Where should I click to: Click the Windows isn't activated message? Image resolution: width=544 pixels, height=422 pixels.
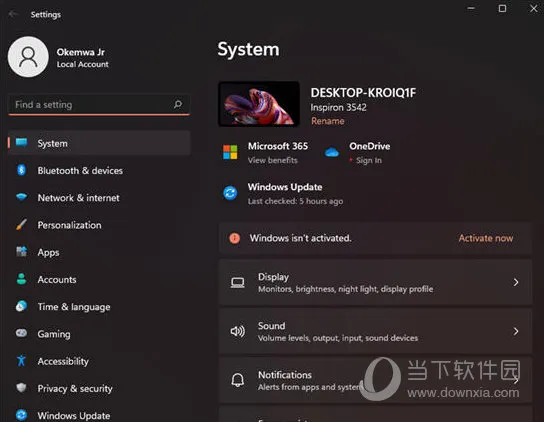click(x=300, y=238)
